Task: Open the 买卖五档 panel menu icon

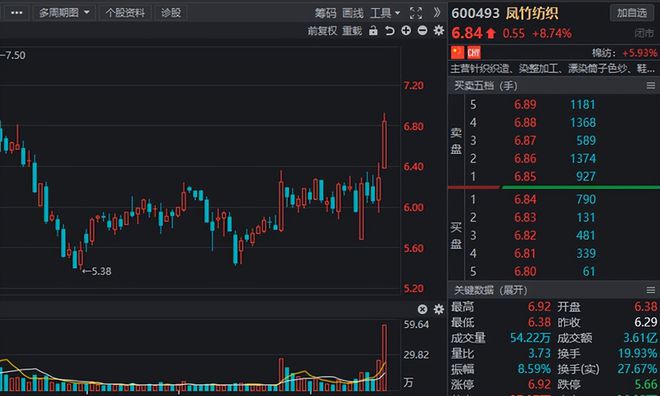Action: [x=651, y=86]
